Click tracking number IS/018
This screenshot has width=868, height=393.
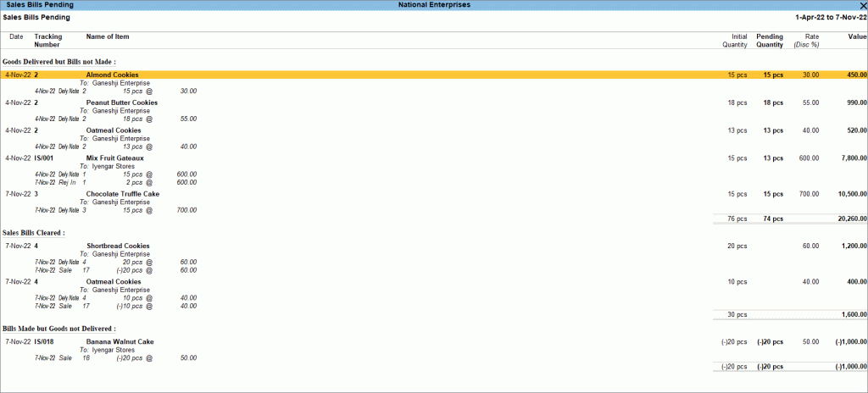44,341
